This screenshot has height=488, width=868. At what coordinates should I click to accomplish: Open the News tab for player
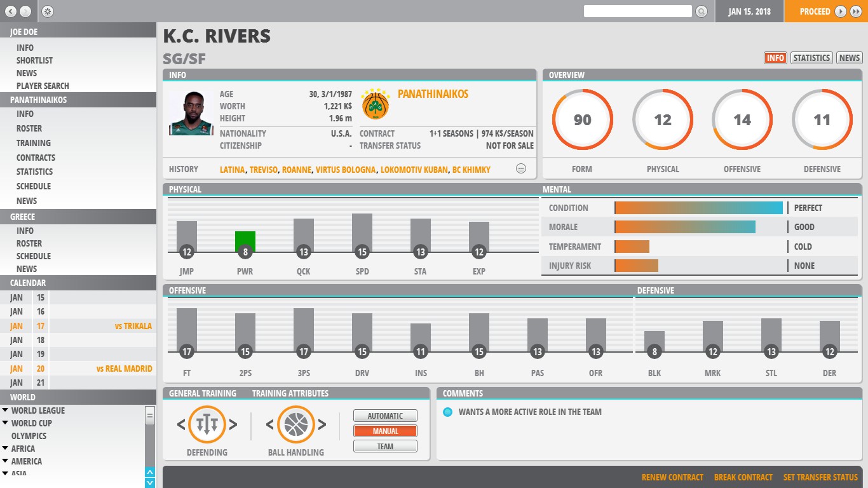pyautogui.click(x=849, y=58)
